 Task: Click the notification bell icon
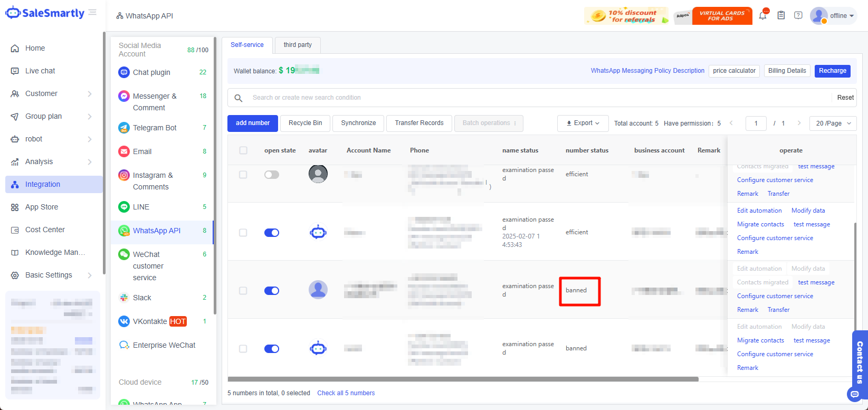coord(762,16)
